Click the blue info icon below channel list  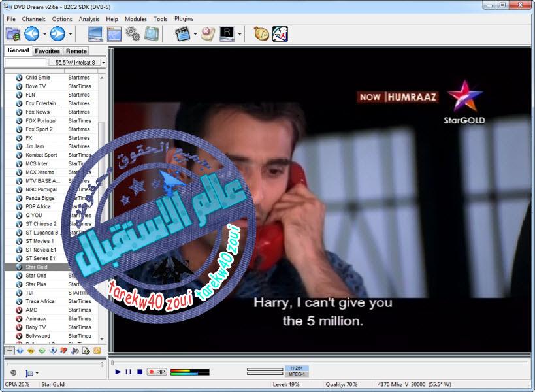click(53, 351)
